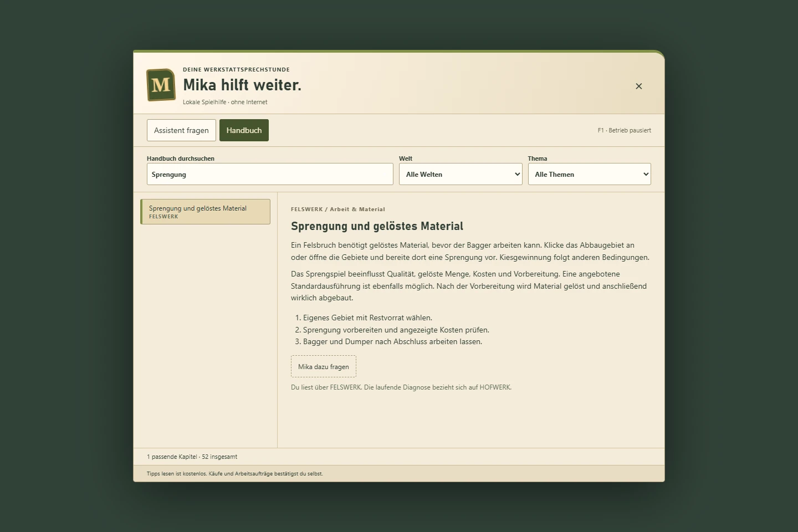Click the Mika dazu fragen button
The height and width of the screenshot is (532, 798).
[x=324, y=366]
